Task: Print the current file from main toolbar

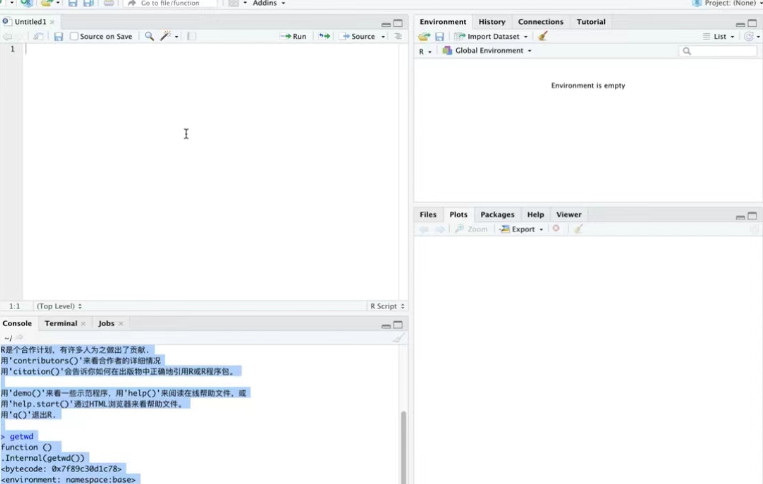Action: point(109,3)
